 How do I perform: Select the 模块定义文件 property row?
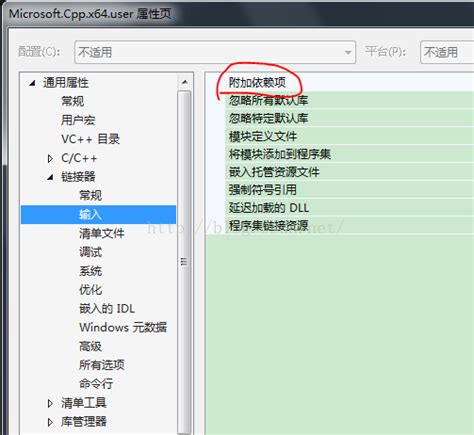(340, 136)
